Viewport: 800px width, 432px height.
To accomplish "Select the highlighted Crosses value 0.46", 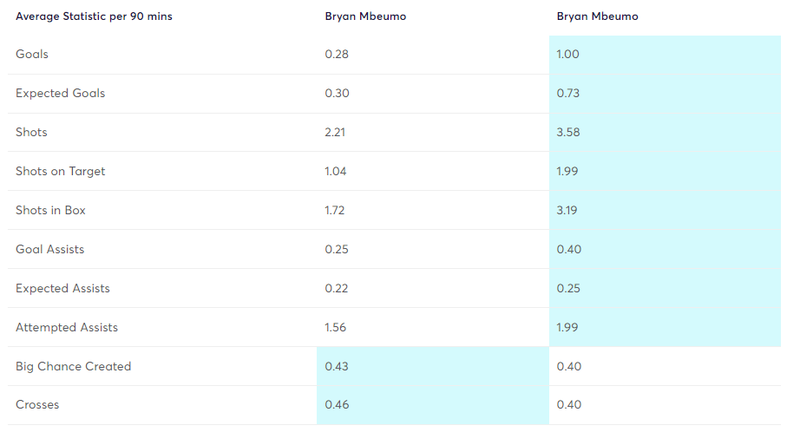I will 337,405.
